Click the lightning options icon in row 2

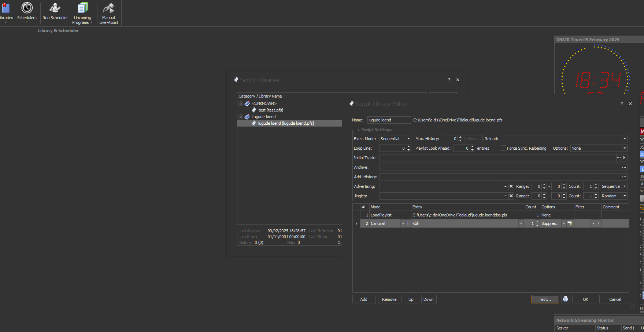click(570, 223)
